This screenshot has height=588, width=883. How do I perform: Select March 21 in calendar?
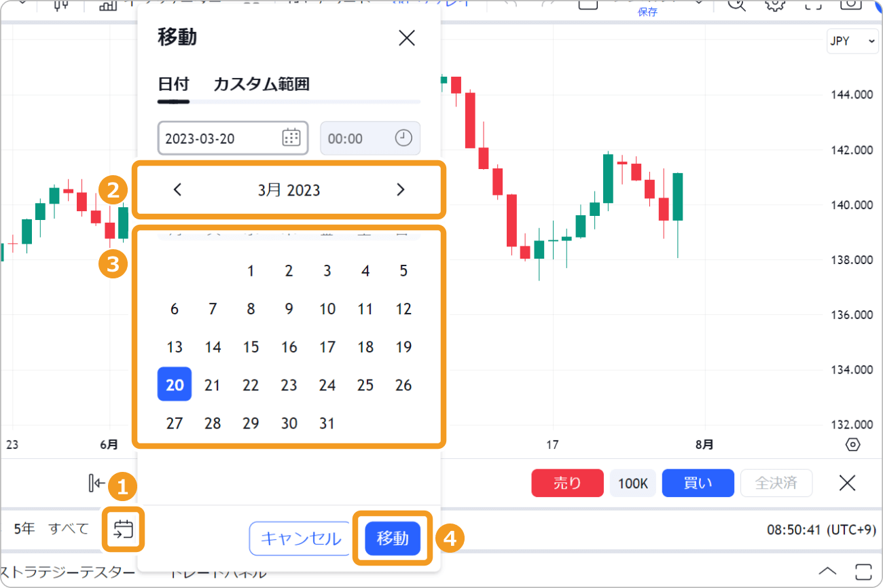213,386
